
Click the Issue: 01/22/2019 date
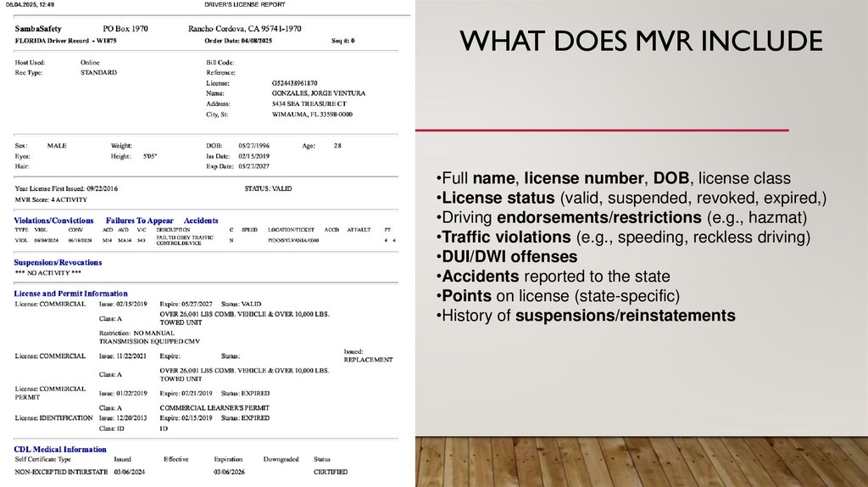pyautogui.click(x=123, y=394)
